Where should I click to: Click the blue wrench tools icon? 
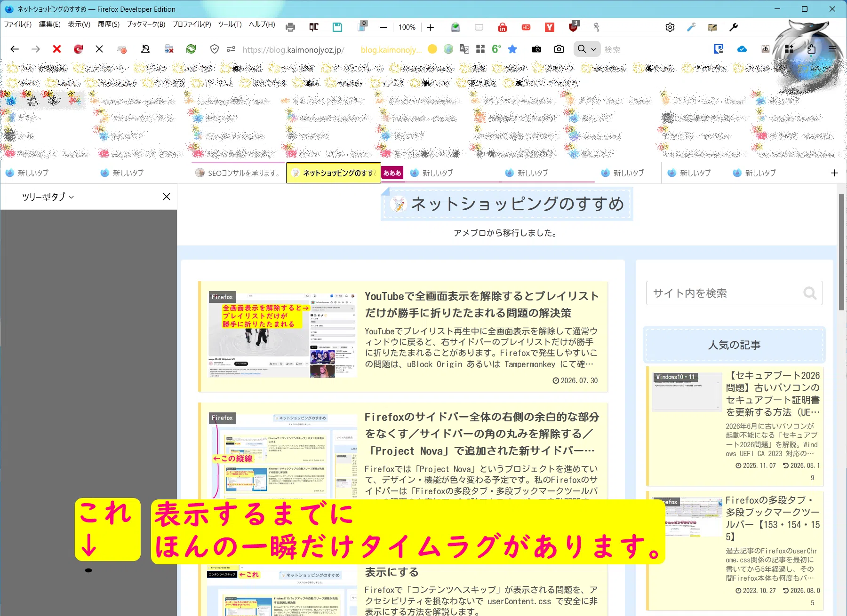pyautogui.click(x=691, y=27)
